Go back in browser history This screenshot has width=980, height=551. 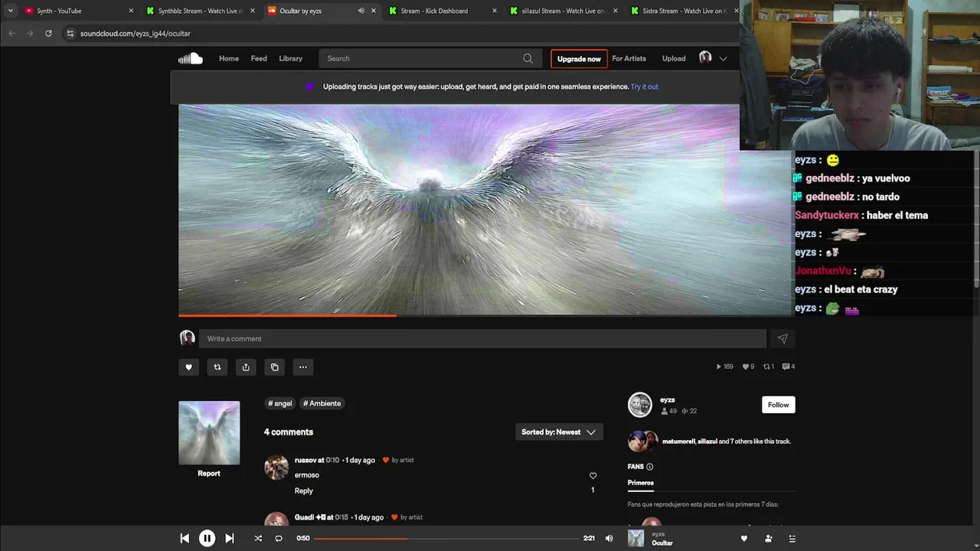coord(11,34)
